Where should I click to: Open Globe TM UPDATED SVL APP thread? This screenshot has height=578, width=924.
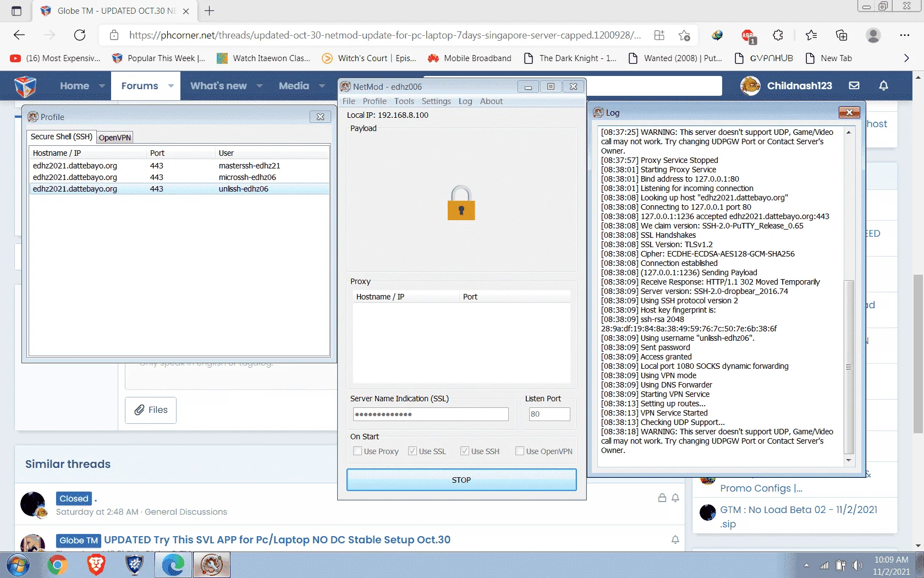coord(277,540)
